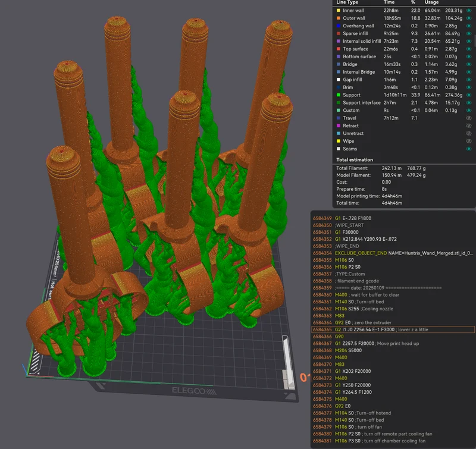476x449 pixels.
Task: Show Unretract points eye icon
Action: coord(469,133)
